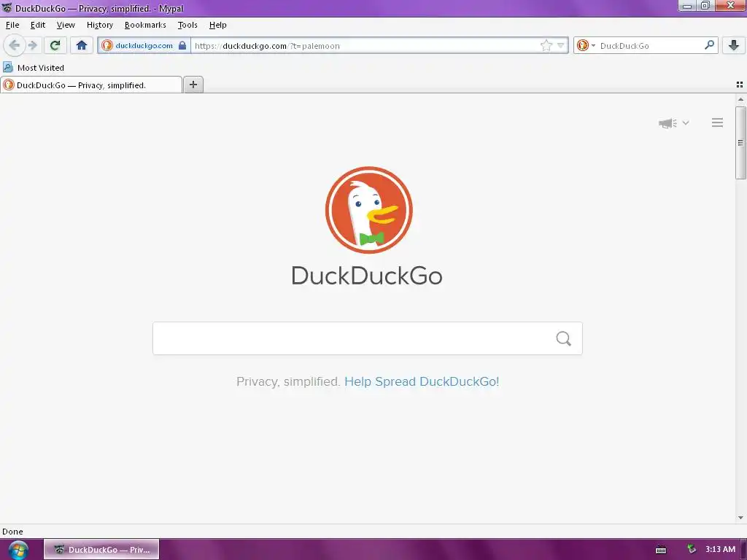Screen dimensions: 747x560
Task: Open the File menu
Action: 12,25
